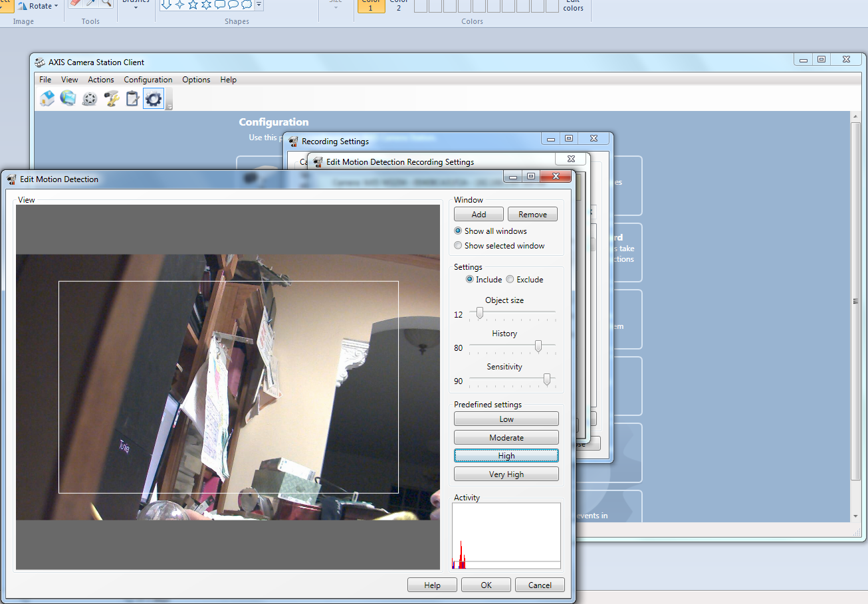Apply the Moderate predefined setting
The width and height of the screenshot is (868, 604).
pyautogui.click(x=506, y=437)
